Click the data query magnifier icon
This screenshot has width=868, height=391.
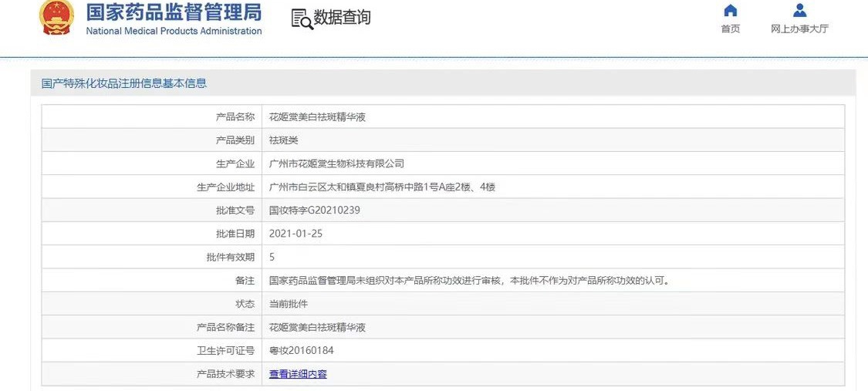click(x=302, y=19)
